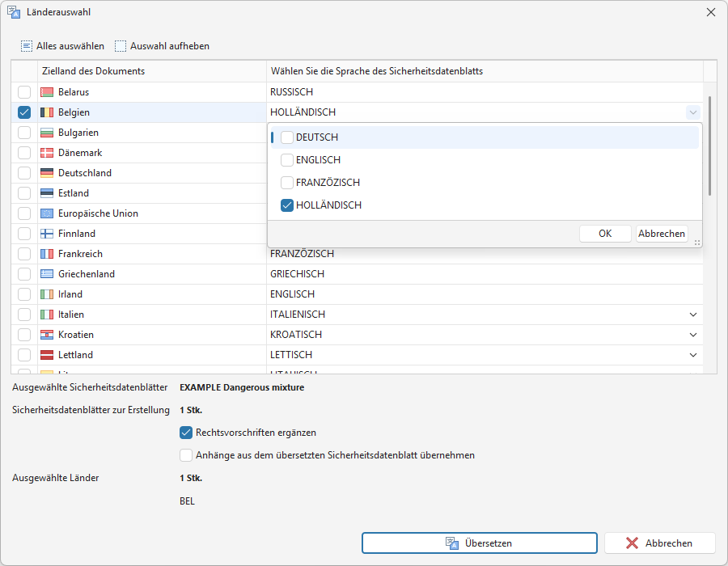Disable Rechtsvorschriften ergänzen option

186,433
